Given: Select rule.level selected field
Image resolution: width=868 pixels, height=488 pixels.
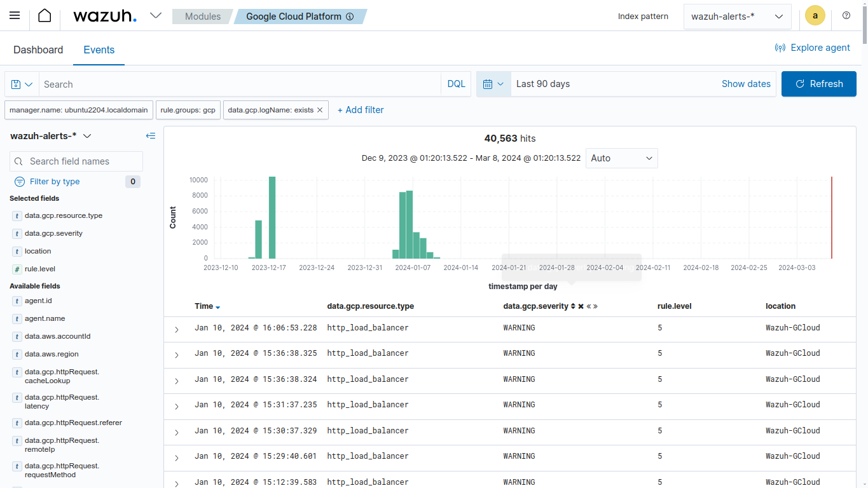Looking at the screenshot, I should click(40, 269).
